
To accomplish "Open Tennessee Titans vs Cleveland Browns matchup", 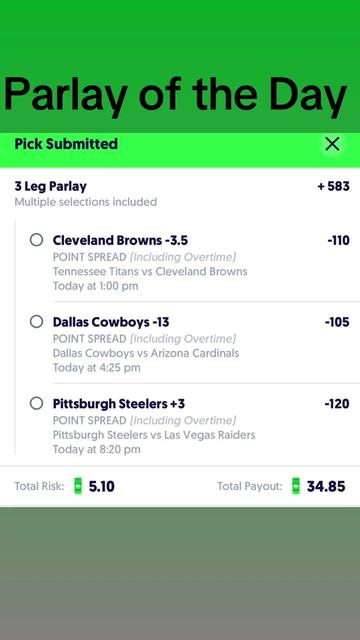I will (x=150, y=271).
